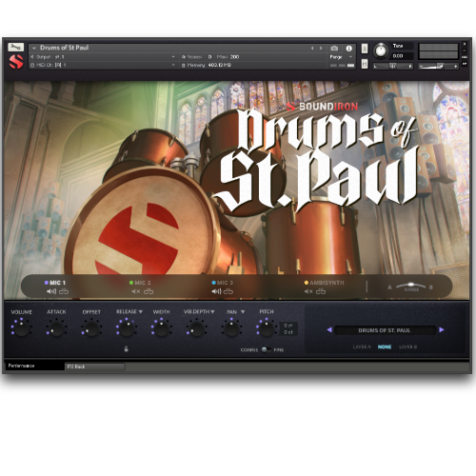Click the Drums of St Paul instrument title
The height and width of the screenshot is (476, 476).
point(65,48)
